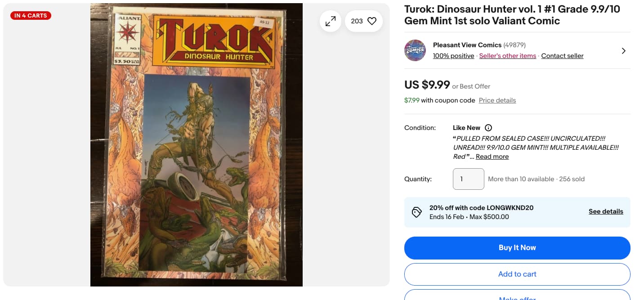Click the Quantity input field
Screen dimensions: 644x300
point(469,179)
